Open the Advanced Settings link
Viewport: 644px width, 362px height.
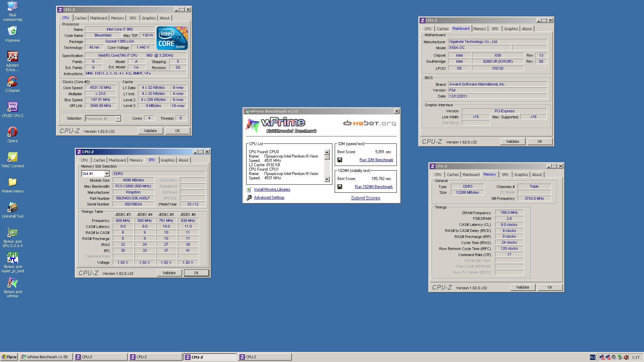pos(269,198)
